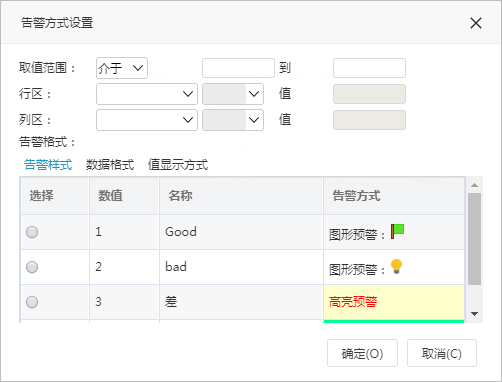Click the value cell 1

click(124, 232)
